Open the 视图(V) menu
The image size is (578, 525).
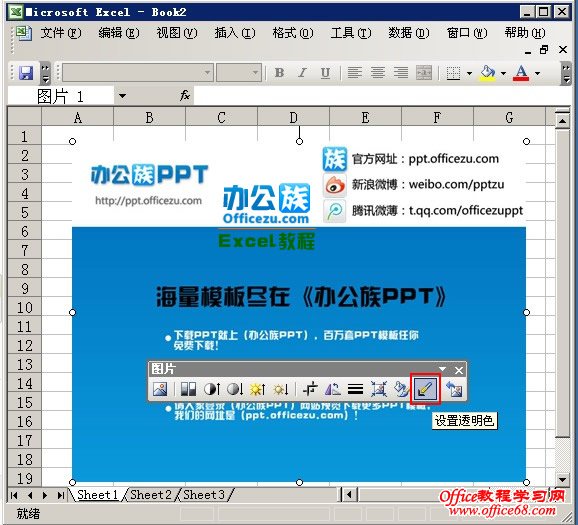coord(177,33)
